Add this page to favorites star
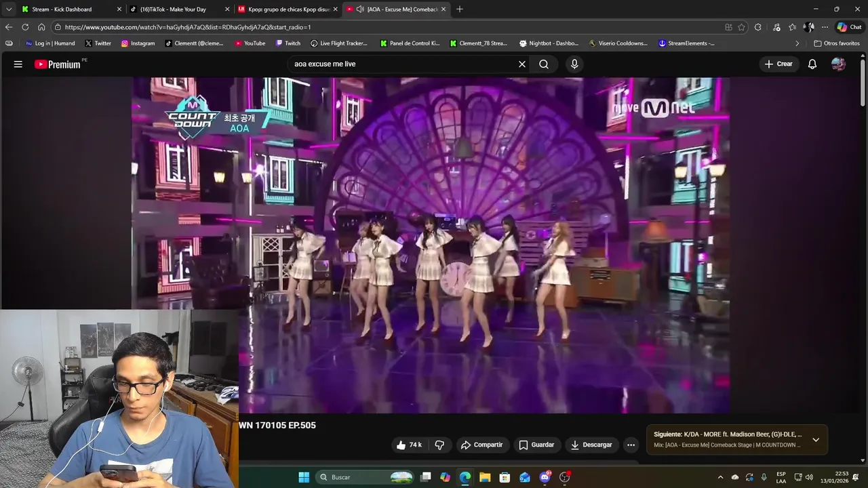The image size is (868, 488). pos(742,27)
